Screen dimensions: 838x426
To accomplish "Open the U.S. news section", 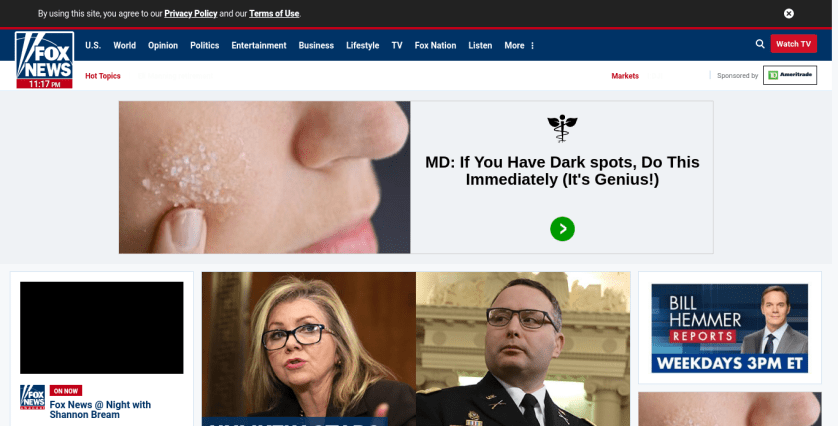I will point(93,45).
